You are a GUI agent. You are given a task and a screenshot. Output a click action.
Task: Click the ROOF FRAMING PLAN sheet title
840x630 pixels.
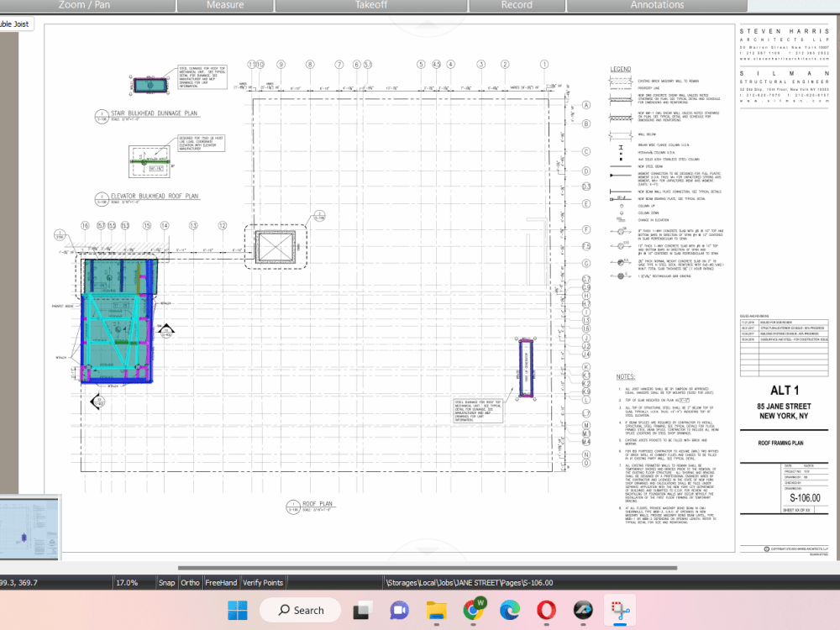tap(780, 443)
